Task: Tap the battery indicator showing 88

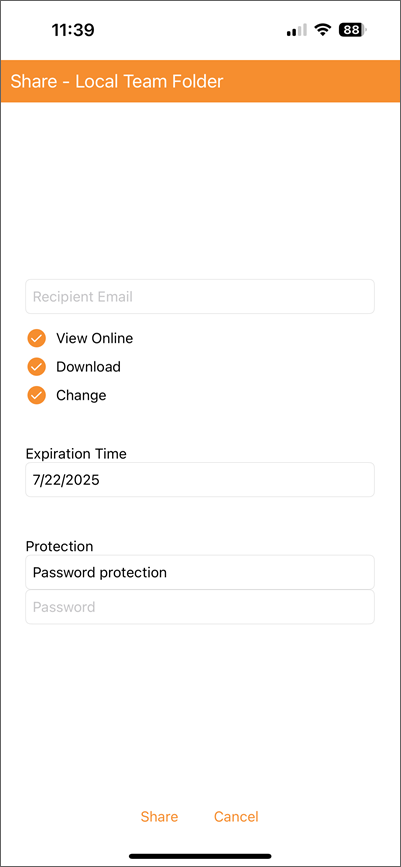Action: tap(353, 30)
